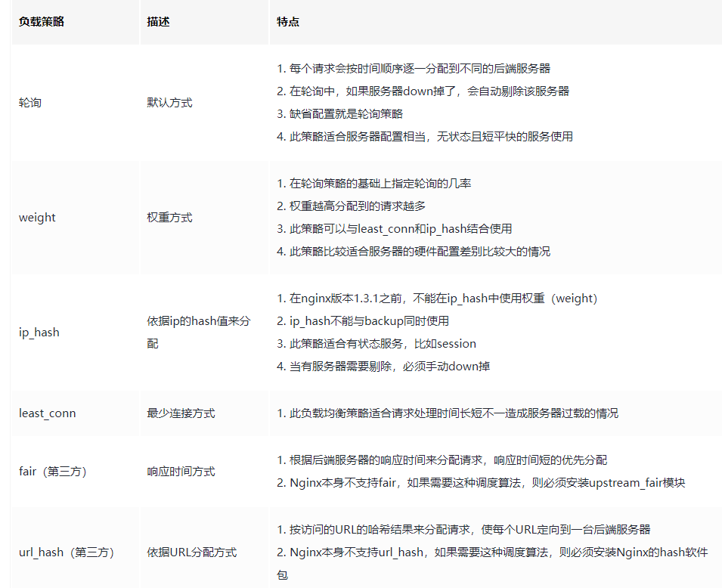Viewport: 722px width, 588px height.
Task: Click line '缺省配置就是轮询策略'
Action: (x=339, y=113)
